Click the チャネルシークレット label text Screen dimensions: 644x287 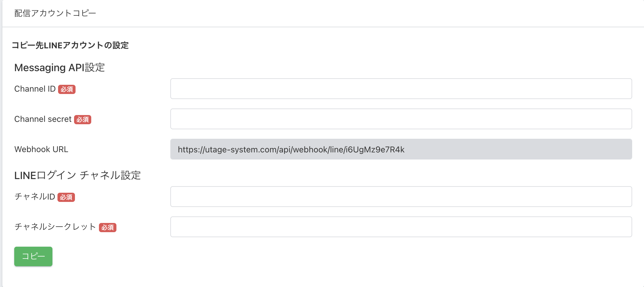[x=55, y=227]
